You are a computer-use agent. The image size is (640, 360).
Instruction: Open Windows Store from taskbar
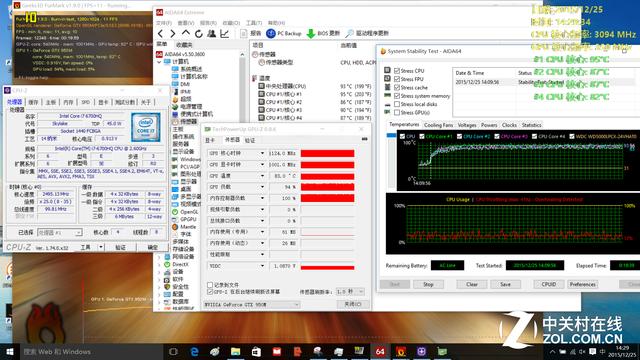[256, 351]
